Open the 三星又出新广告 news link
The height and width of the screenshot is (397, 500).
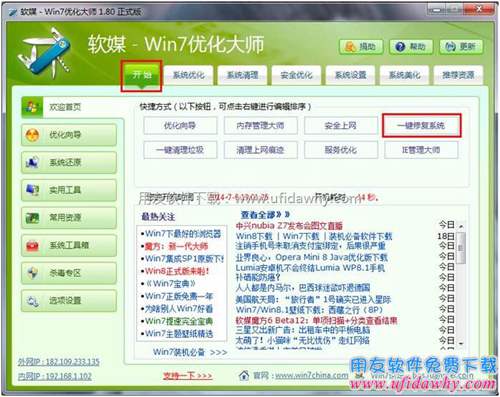[x=303, y=330]
